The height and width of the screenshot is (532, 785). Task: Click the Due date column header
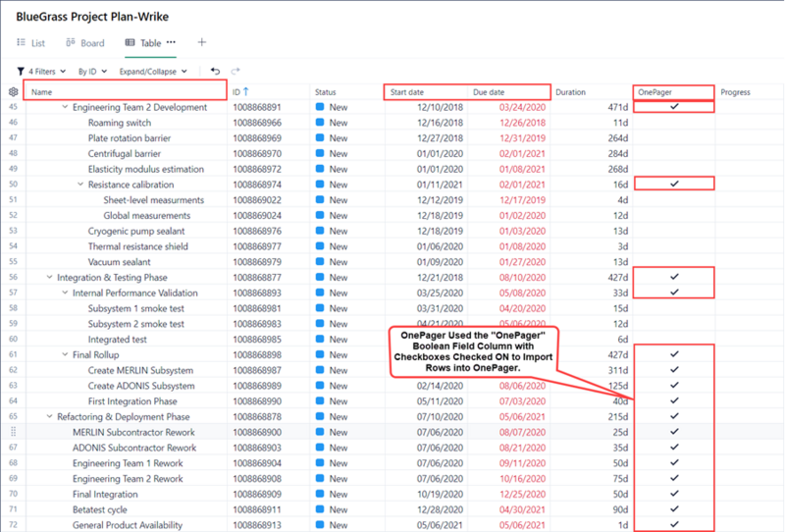[489, 92]
